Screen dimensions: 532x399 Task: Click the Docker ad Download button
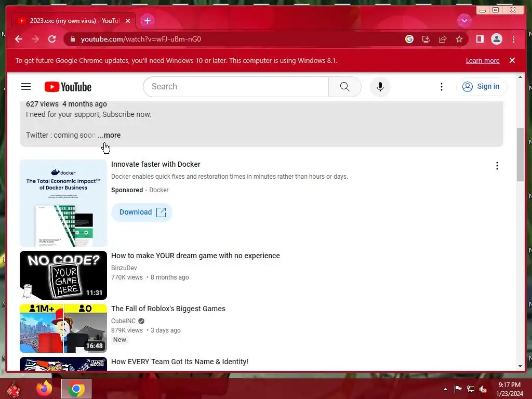tap(142, 212)
